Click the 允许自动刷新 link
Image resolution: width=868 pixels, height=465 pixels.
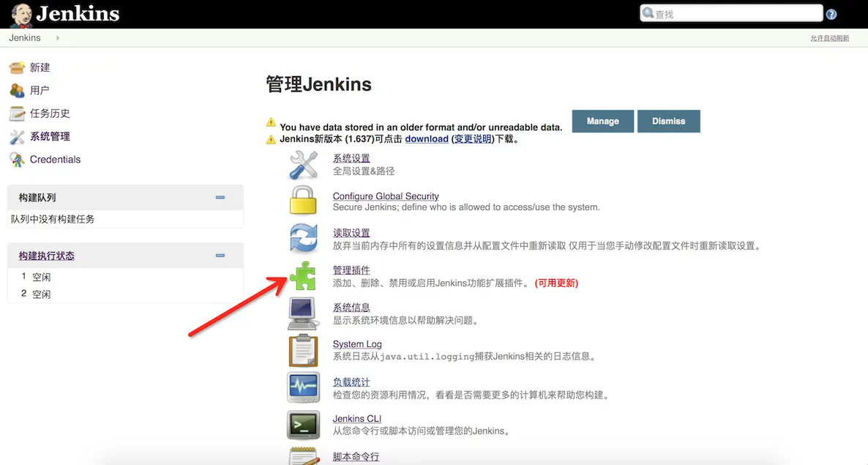[830, 38]
